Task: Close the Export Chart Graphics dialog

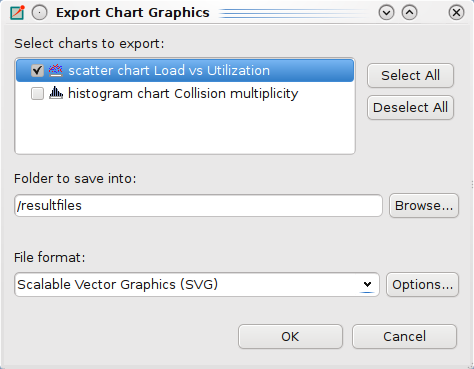Action: [x=456, y=13]
